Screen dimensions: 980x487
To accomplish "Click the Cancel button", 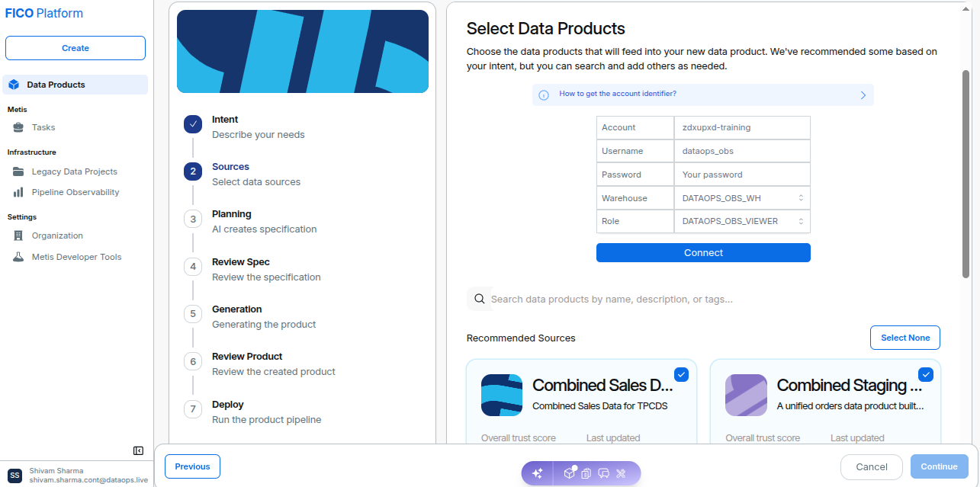I will (x=872, y=466).
